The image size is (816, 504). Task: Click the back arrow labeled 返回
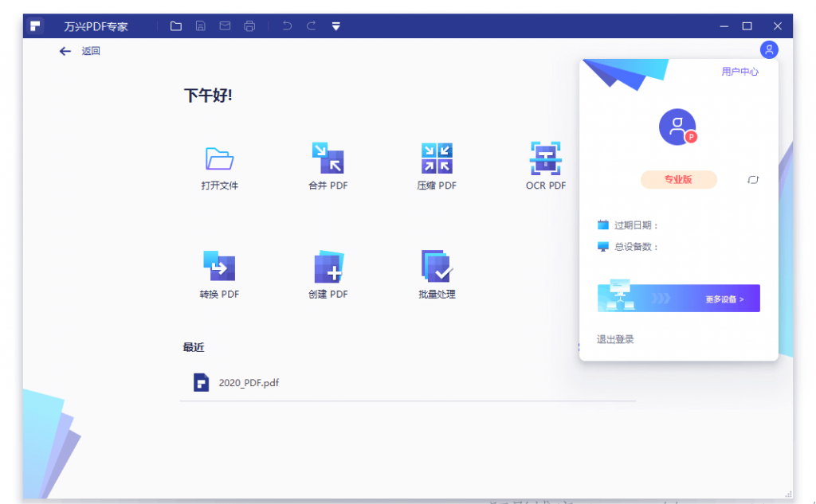click(65, 51)
